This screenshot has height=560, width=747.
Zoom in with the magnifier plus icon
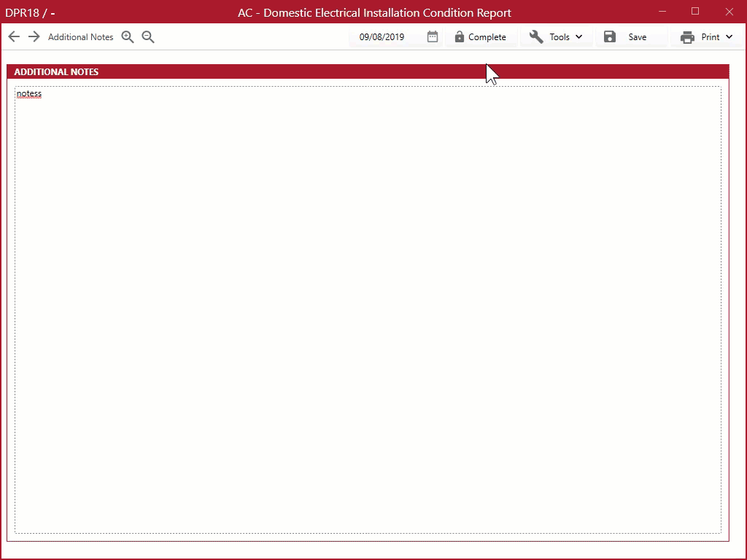click(x=127, y=36)
